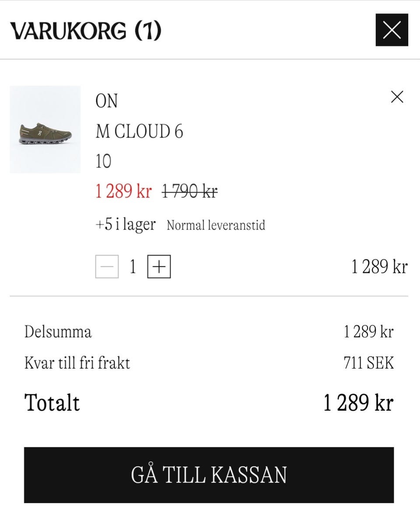Viewport: 420px width, 510px height.
Task: Click the crossed-out original price 1 790 kr
Action: click(189, 191)
